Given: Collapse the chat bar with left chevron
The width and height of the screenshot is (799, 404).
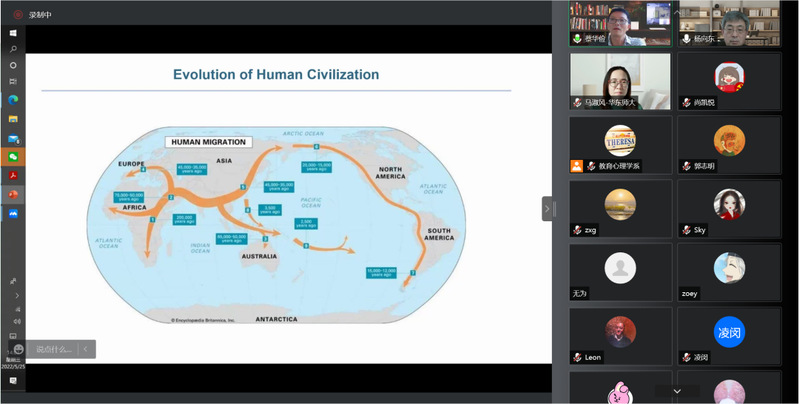Looking at the screenshot, I should tap(86, 349).
